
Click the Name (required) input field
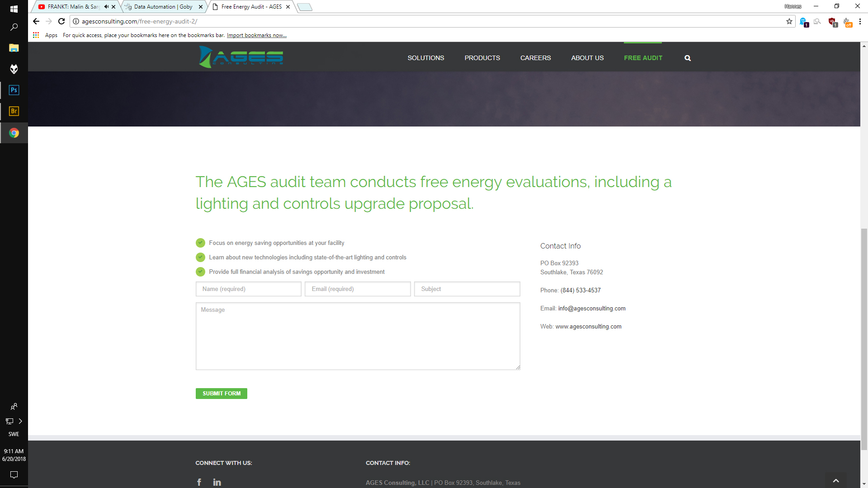[x=248, y=289]
